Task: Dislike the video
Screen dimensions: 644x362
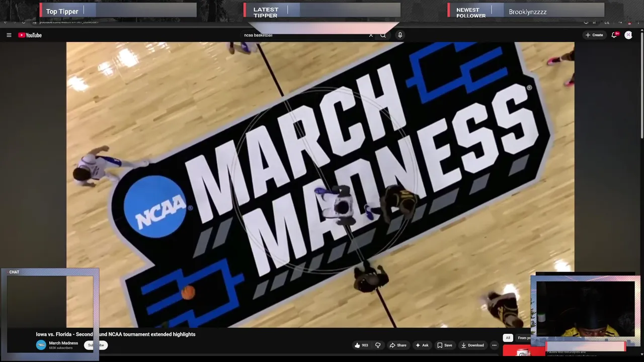Action: [x=378, y=345]
